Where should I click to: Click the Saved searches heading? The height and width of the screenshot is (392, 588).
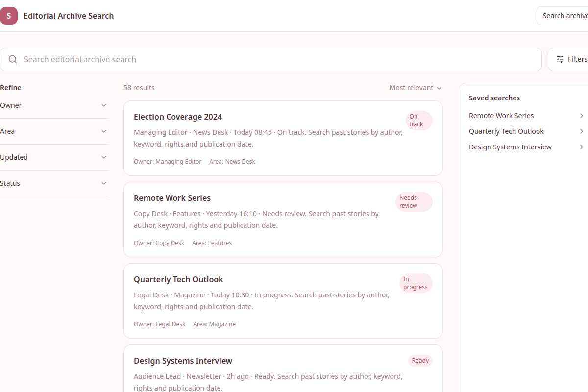coord(494,98)
